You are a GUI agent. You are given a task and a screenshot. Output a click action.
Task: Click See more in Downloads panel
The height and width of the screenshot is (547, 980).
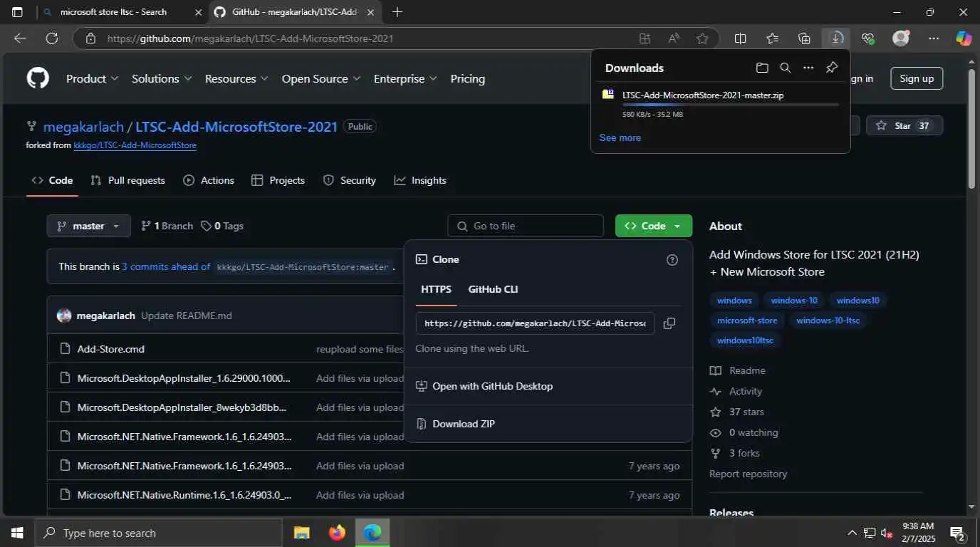click(x=620, y=137)
